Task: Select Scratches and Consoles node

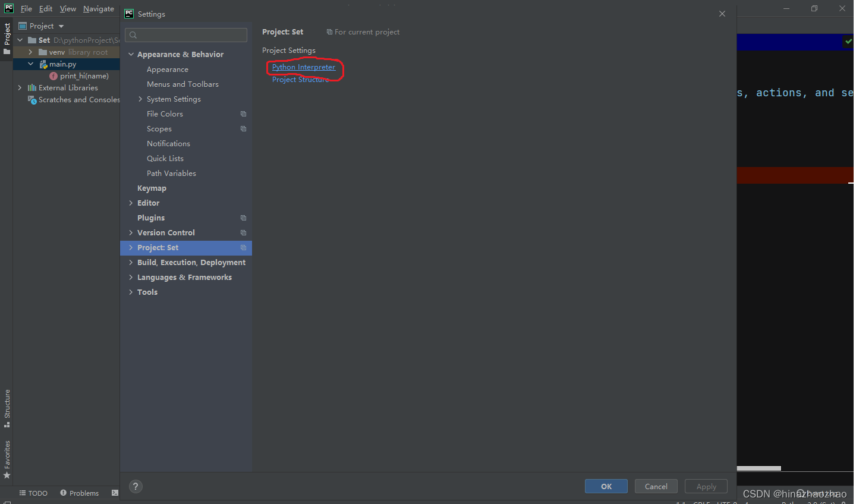Action: point(79,100)
